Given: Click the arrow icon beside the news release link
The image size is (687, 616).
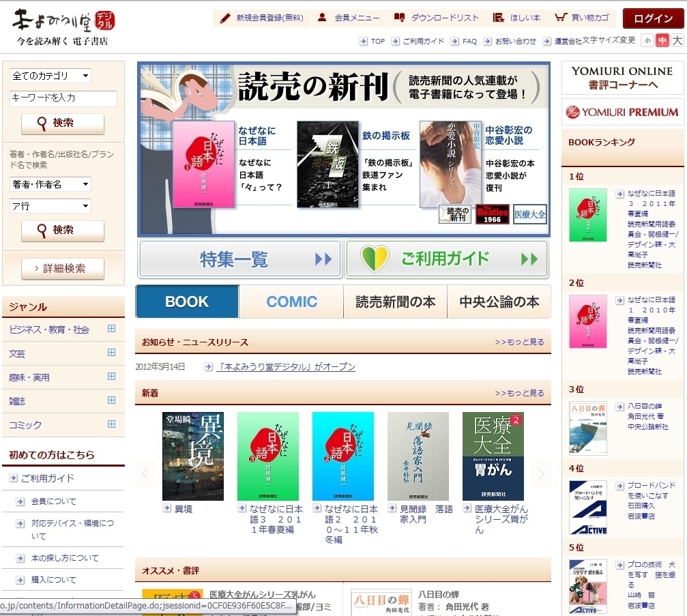Looking at the screenshot, I should click(x=209, y=367).
